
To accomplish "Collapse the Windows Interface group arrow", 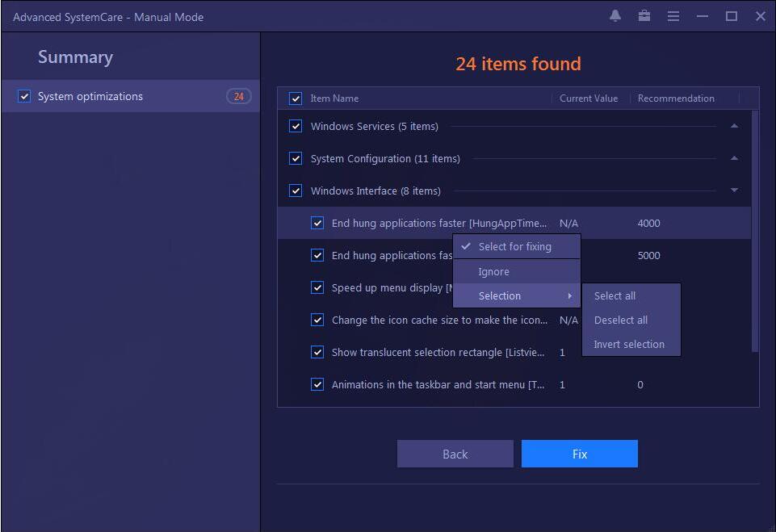I will [735, 190].
